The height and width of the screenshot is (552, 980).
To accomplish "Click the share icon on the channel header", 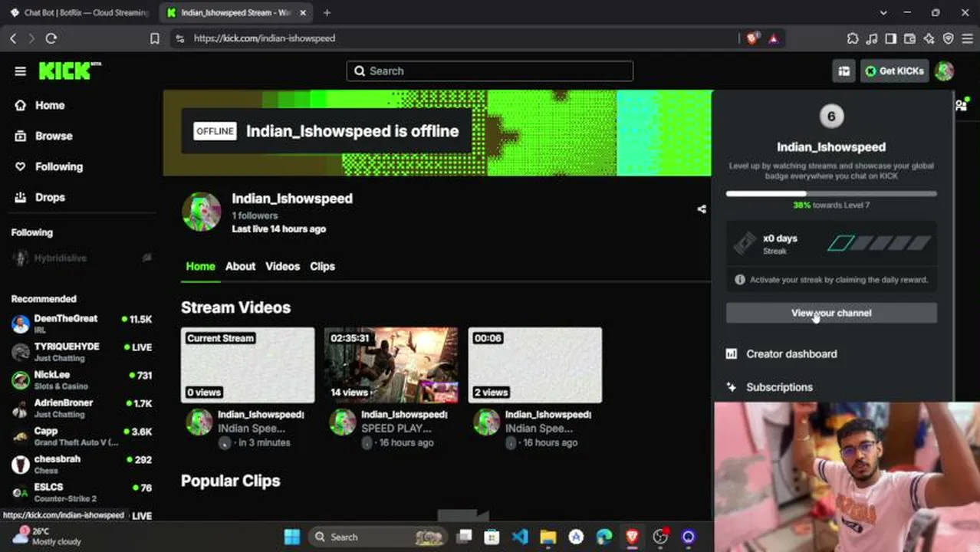I will [x=702, y=209].
